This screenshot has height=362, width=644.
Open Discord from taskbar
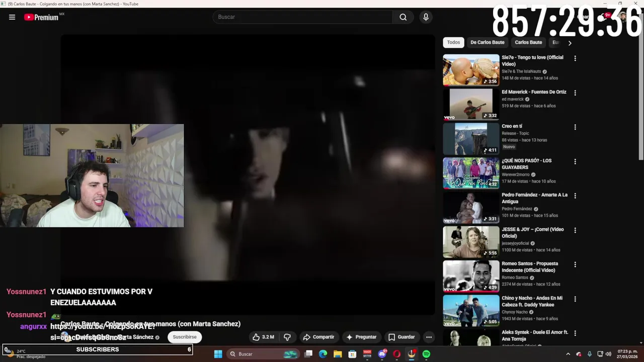click(x=382, y=354)
